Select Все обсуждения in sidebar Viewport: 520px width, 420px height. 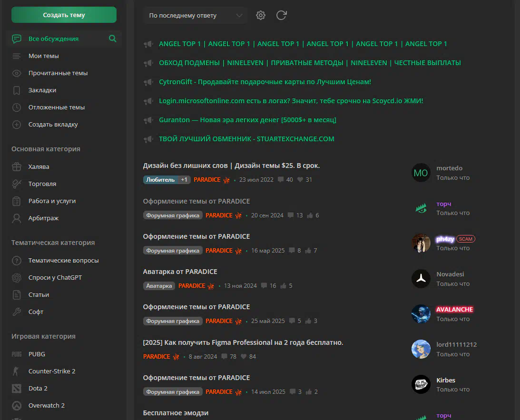(x=53, y=39)
